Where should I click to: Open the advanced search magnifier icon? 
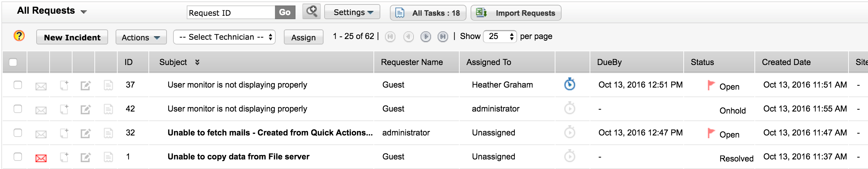click(311, 12)
